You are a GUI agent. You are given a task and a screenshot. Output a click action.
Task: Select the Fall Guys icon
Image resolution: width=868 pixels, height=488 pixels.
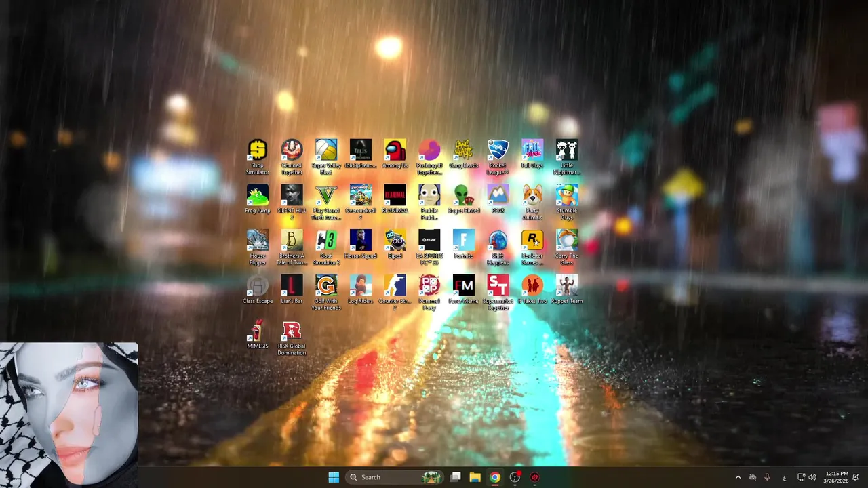point(532,150)
